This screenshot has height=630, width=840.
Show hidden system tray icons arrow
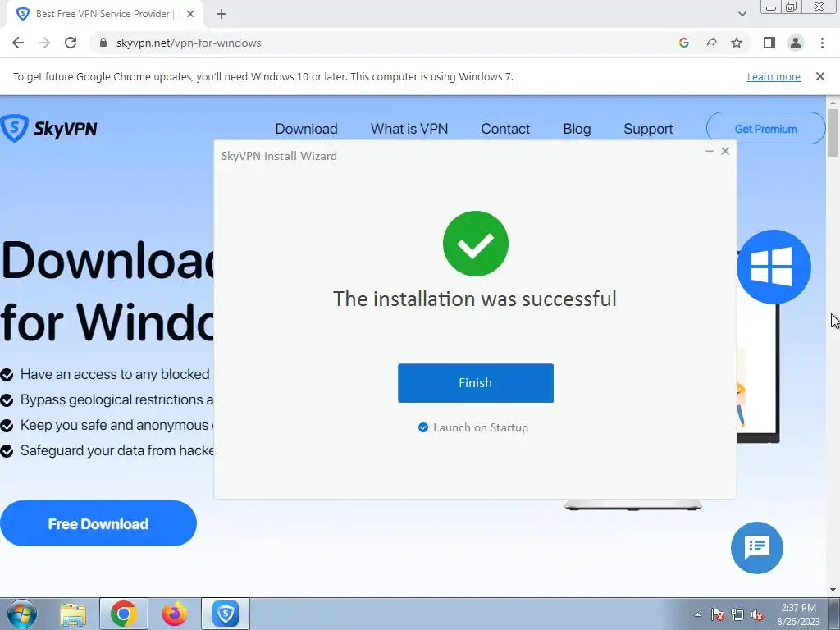coord(697,614)
